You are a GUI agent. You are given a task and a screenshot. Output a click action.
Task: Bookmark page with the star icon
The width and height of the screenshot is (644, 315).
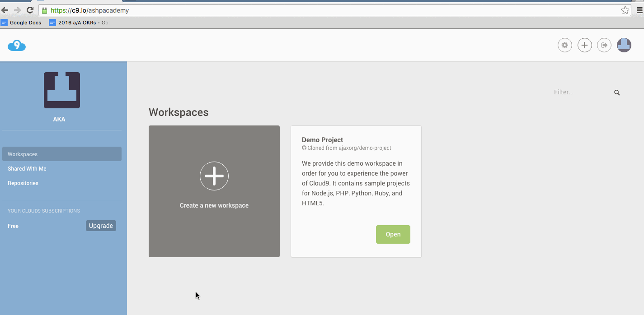coord(625,10)
